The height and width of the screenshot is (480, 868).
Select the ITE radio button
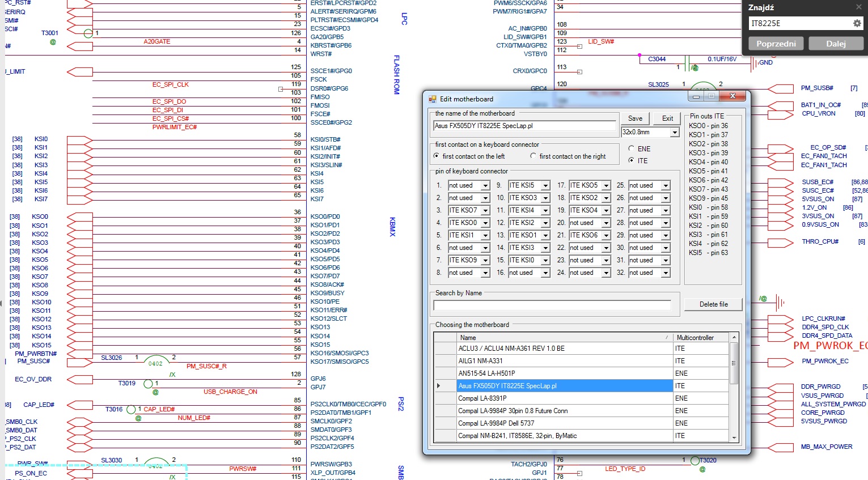[x=632, y=160]
